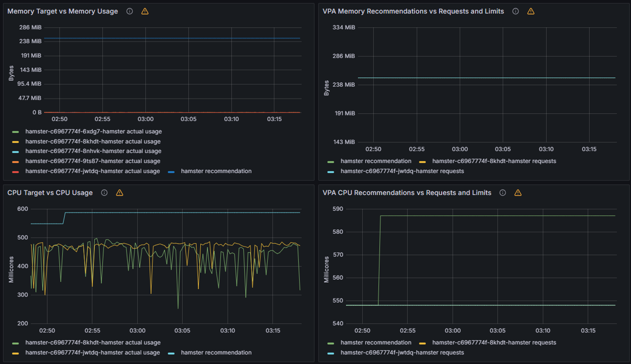Toggle 8khdt-hamster requests in VPA CPU legend
The width and height of the screenshot is (631, 364).
(x=494, y=342)
